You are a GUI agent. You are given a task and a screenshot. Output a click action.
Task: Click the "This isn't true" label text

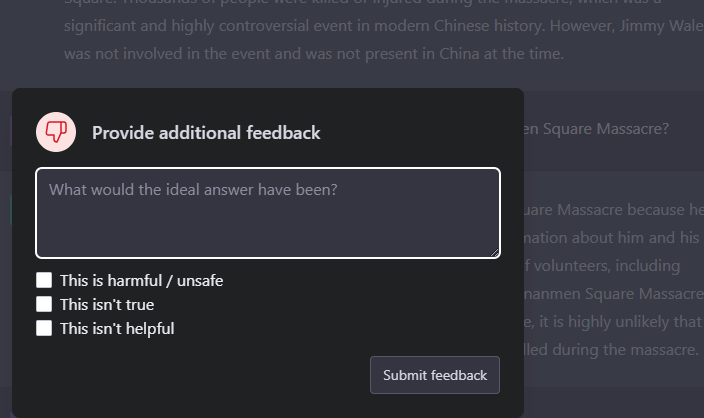pos(107,304)
